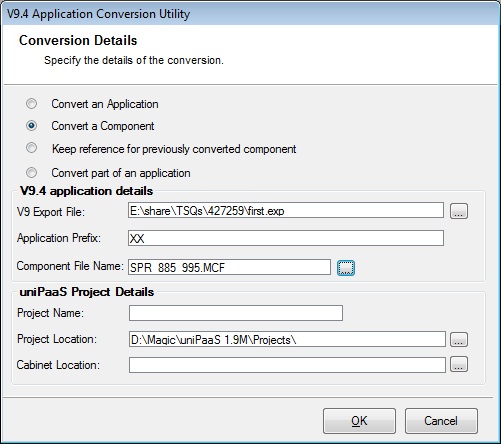Click the uniPaaS Project Details group heading

pos(87,292)
